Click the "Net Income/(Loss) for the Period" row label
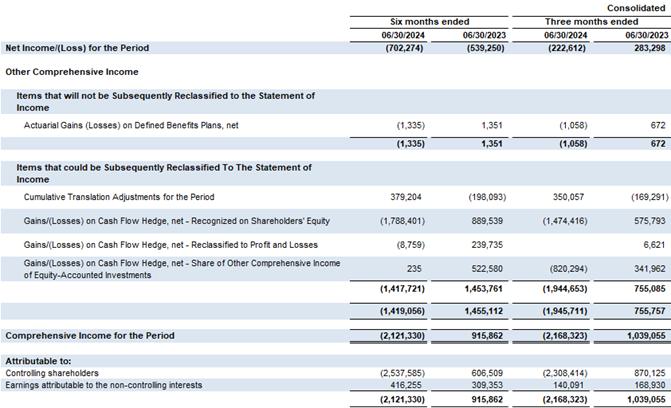671x408 pixels. point(76,47)
